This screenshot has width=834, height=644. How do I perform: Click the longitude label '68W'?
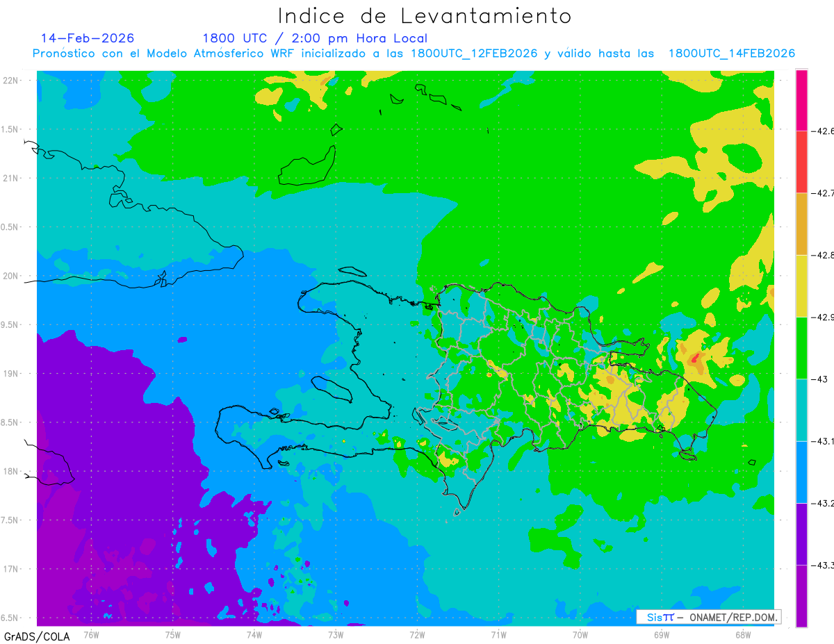pos(743,635)
